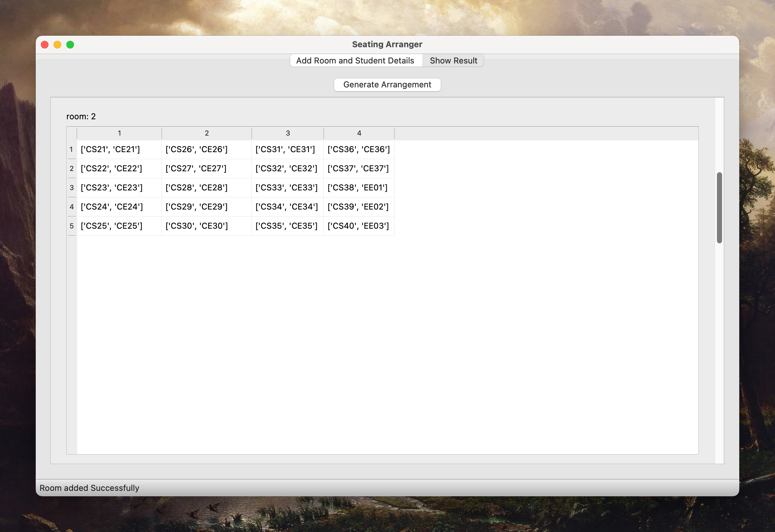The width and height of the screenshot is (775, 532).
Task: Select column header 2
Action: pyautogui.click(x=206, y=133)
